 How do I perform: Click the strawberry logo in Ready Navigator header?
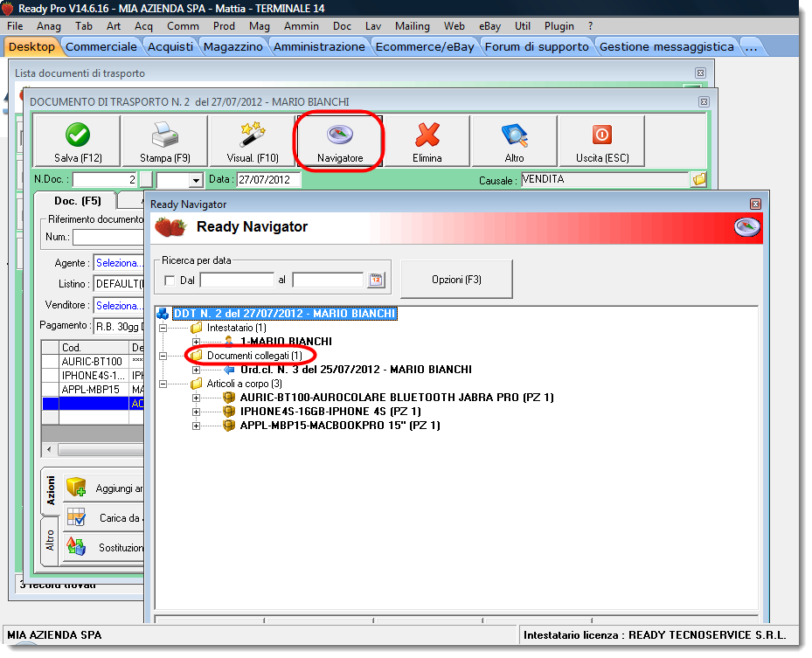coord(170,227)
